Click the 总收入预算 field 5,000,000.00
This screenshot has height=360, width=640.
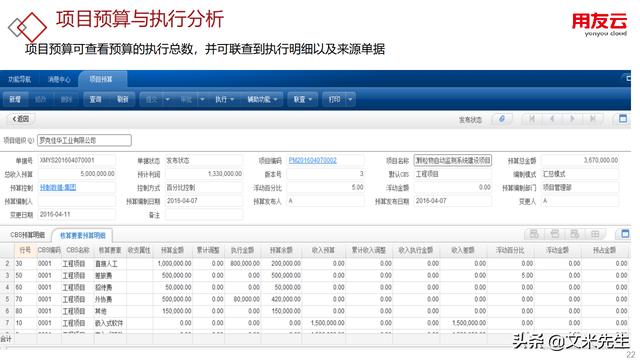(x=77, y=174)
